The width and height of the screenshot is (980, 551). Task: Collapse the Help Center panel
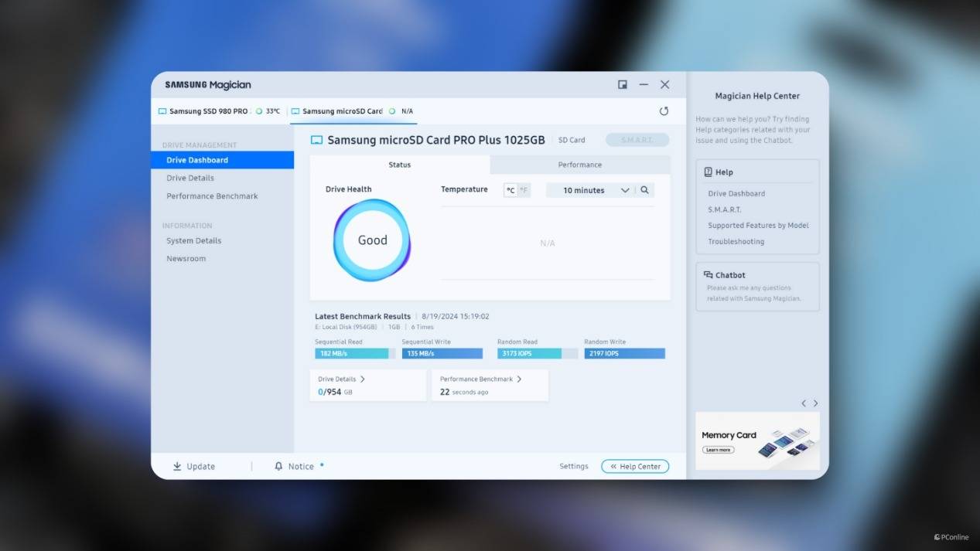click(x=635, y=467)
